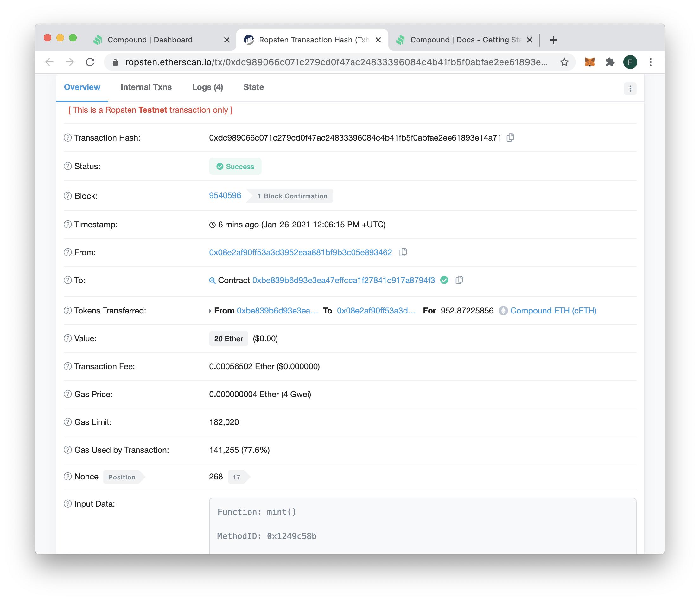Expand the Tokens Transferred arrow
The height and width of the screenshot is (601, 700).
click(210, 311)
